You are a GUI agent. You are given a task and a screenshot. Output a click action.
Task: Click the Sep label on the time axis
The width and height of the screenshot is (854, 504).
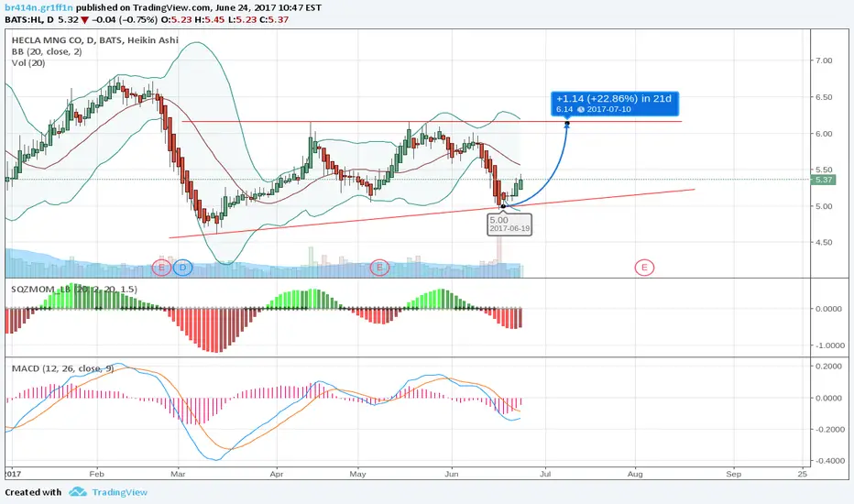[734, 474]
